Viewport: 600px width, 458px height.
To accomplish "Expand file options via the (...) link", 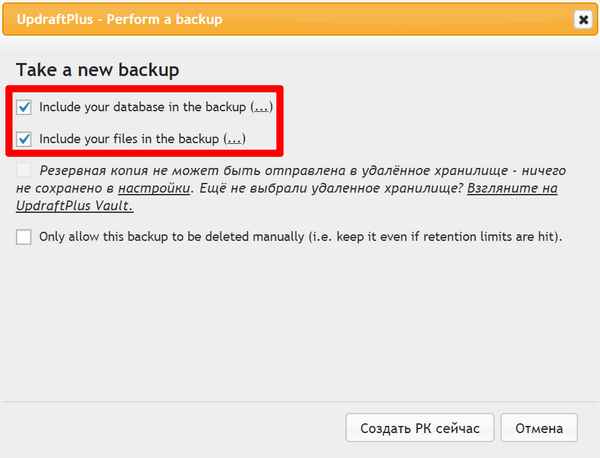I will click(x=234, y=139).
